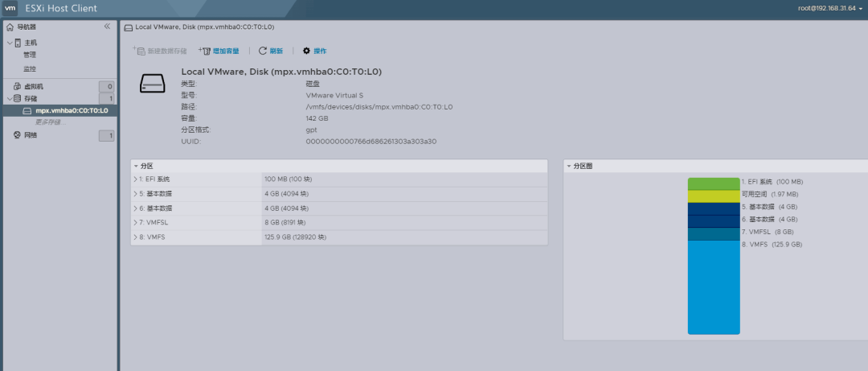Click the dark blue partition 6 segment
Viewport: 868px width, 371px height.
(714, 221)
